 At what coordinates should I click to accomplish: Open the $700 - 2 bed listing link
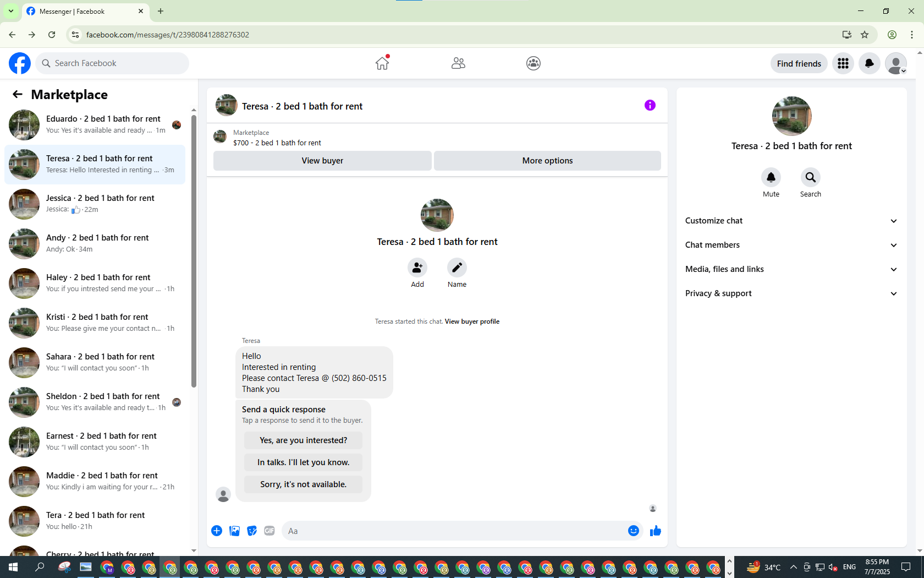coord(277,143)
